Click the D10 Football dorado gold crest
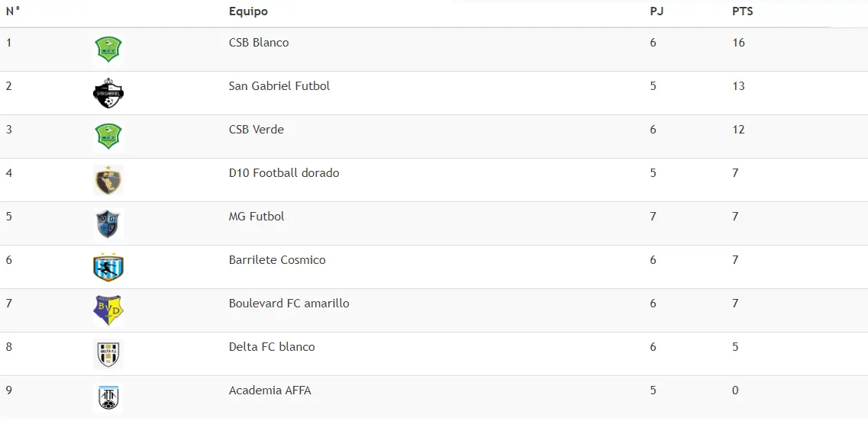This screenshot has height=421, width=868. (108, 180)
